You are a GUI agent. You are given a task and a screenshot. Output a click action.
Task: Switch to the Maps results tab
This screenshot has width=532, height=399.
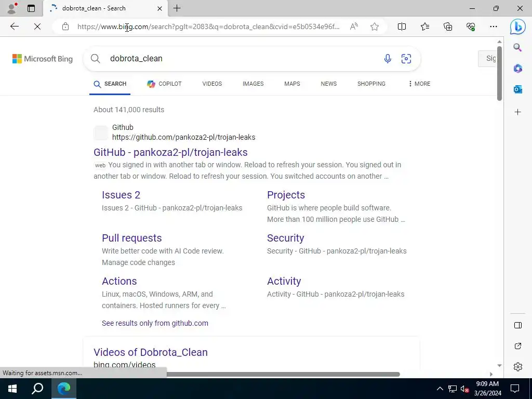click(x=292, y=84)
